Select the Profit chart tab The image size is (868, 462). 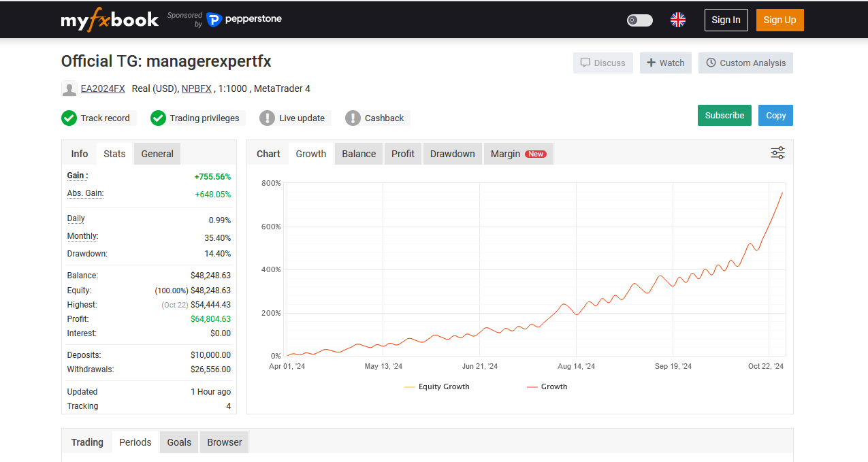coord(403,154)
